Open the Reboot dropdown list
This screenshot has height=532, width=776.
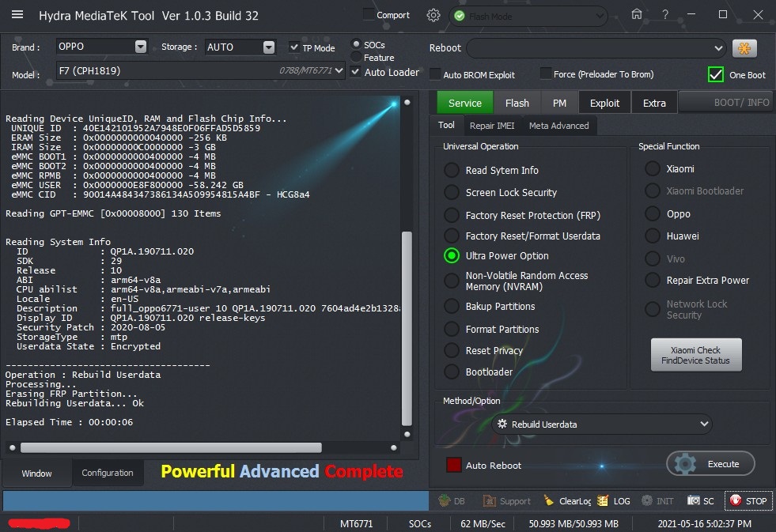pos(718,48)
